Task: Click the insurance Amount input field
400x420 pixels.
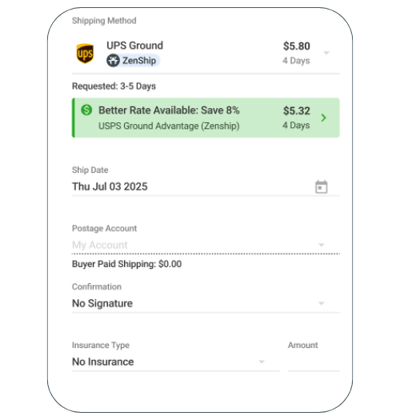Action: point(314,362)
